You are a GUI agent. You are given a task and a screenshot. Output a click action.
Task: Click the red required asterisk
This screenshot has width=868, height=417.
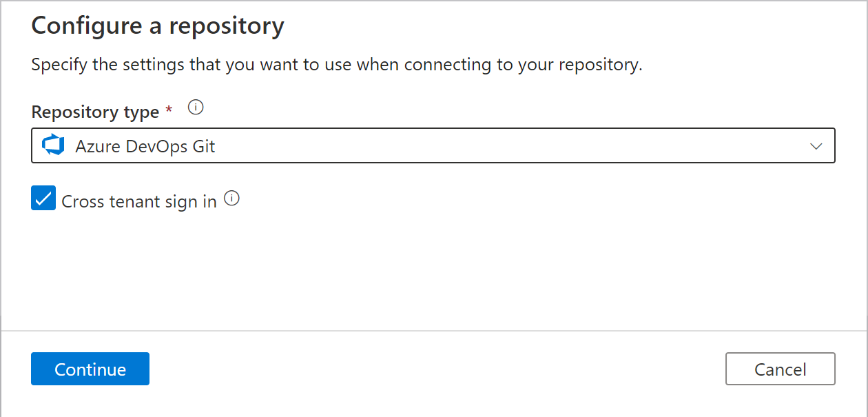(x=169, y=109)
